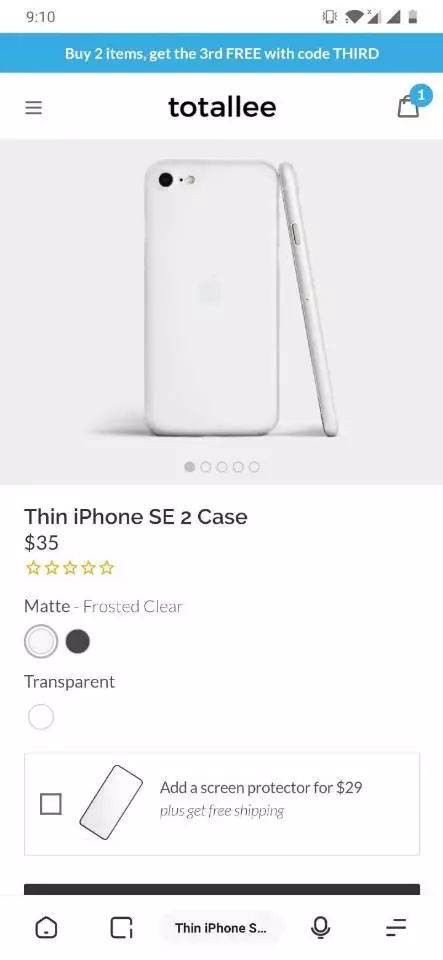Tap the dark button below screen protector
Viewport: 443px width, 960px height.
(222, 890)
